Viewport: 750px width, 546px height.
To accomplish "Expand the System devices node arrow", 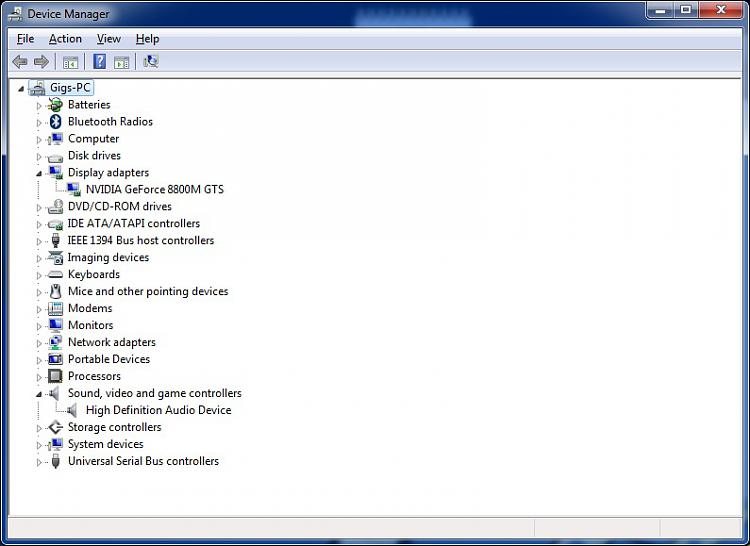I will pyautogui.click(x=39, y=445).
